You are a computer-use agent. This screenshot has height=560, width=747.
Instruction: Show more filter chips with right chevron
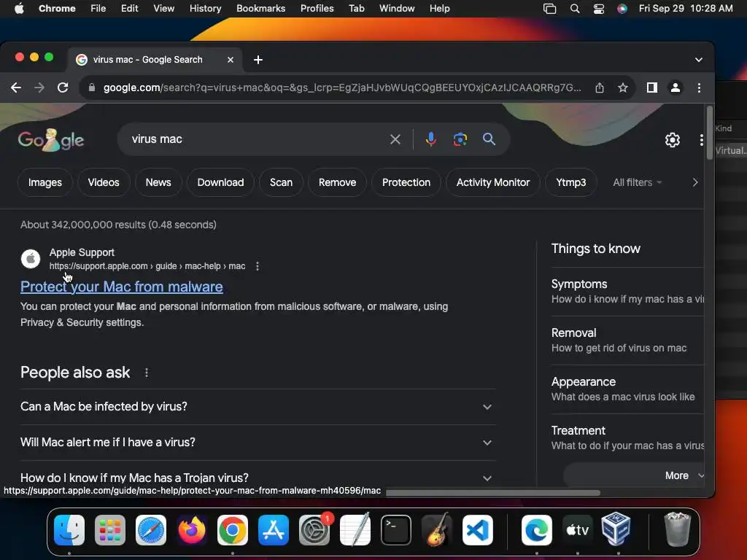[x=695, y=182]
